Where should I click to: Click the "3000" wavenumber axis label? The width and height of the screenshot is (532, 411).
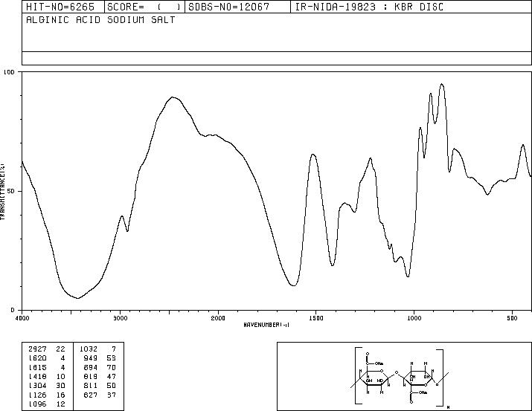click(120, 318)
